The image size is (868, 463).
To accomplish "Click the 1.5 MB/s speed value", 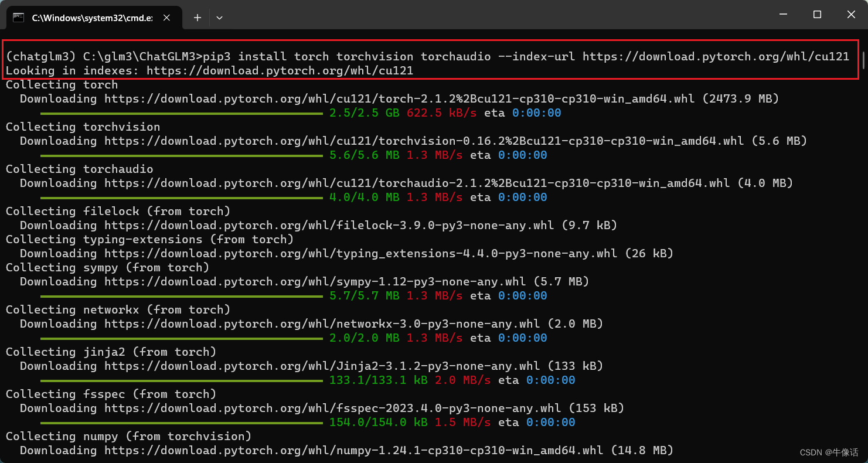I will (x=462, y=422).
